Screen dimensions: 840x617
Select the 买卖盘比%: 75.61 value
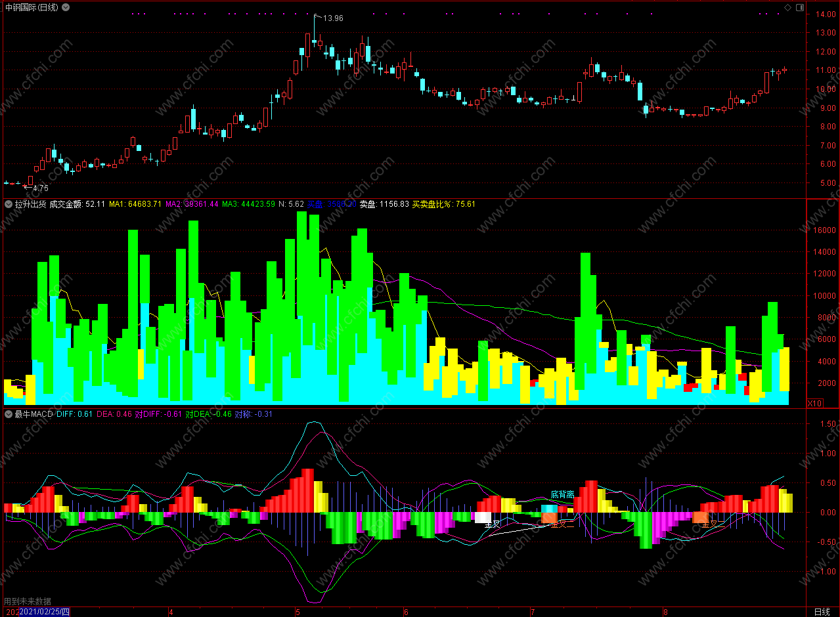444,204
